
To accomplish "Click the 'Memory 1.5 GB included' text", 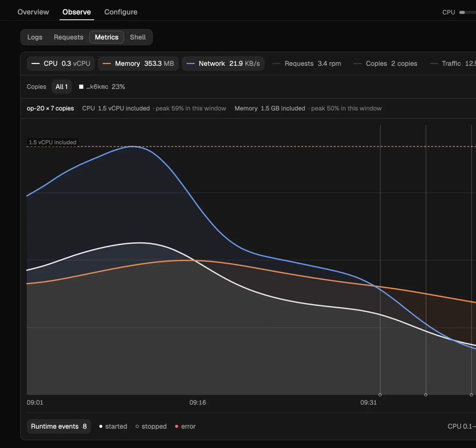I will point(270,108).
